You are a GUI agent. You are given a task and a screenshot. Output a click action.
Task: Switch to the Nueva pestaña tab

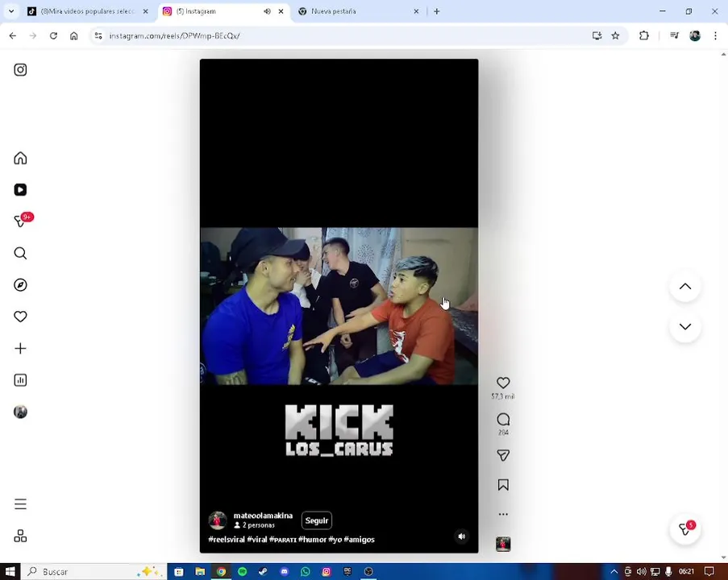(357, 11)
